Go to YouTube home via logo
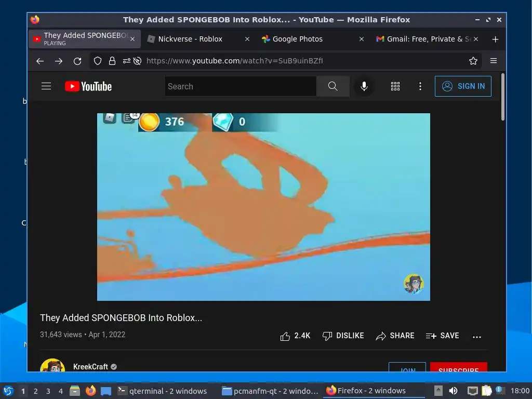532x399 pixels. (88, 86)
